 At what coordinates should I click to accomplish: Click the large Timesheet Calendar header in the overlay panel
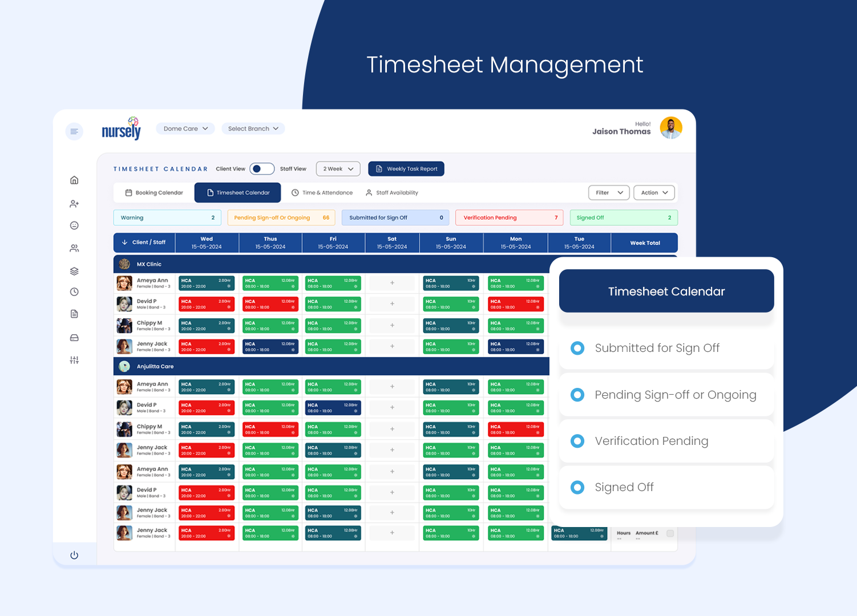coord(666,291)
